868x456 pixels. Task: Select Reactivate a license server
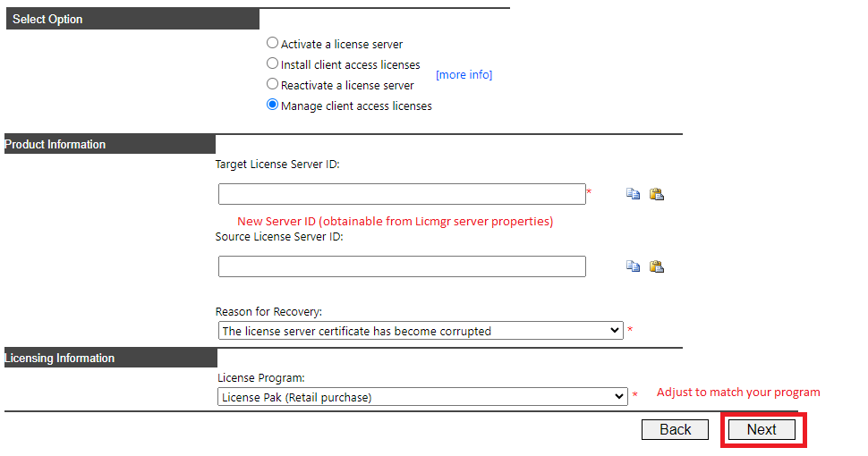pos(272,83)
